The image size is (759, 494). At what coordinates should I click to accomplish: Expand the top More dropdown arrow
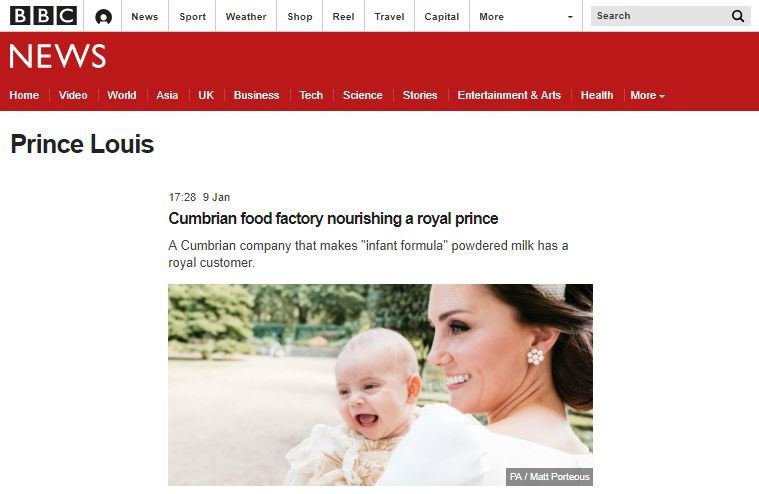coord(570,17)
